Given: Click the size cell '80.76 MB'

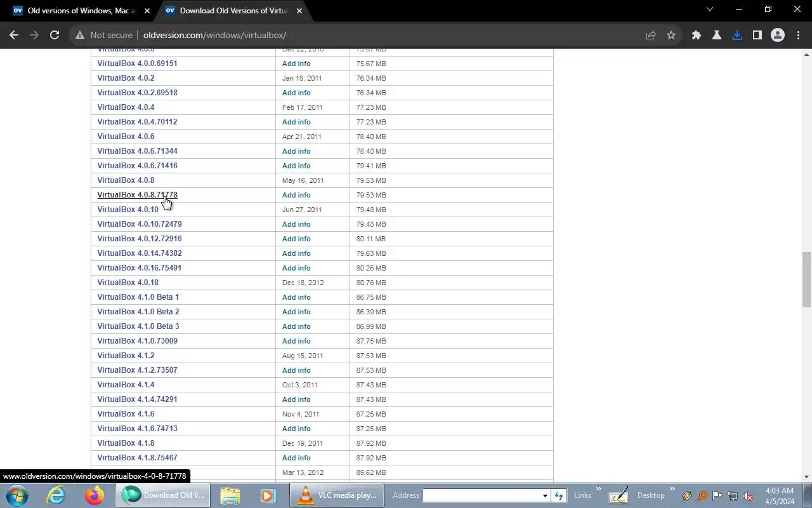Looking at the screenshot, I should pyautogui.click(x=371, y=283).
